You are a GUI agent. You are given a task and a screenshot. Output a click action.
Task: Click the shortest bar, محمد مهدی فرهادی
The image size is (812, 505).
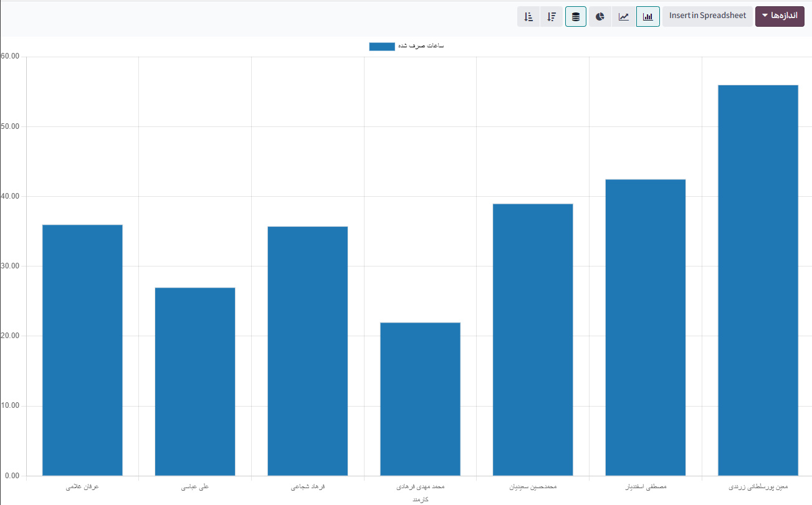[x=420, y=399]
